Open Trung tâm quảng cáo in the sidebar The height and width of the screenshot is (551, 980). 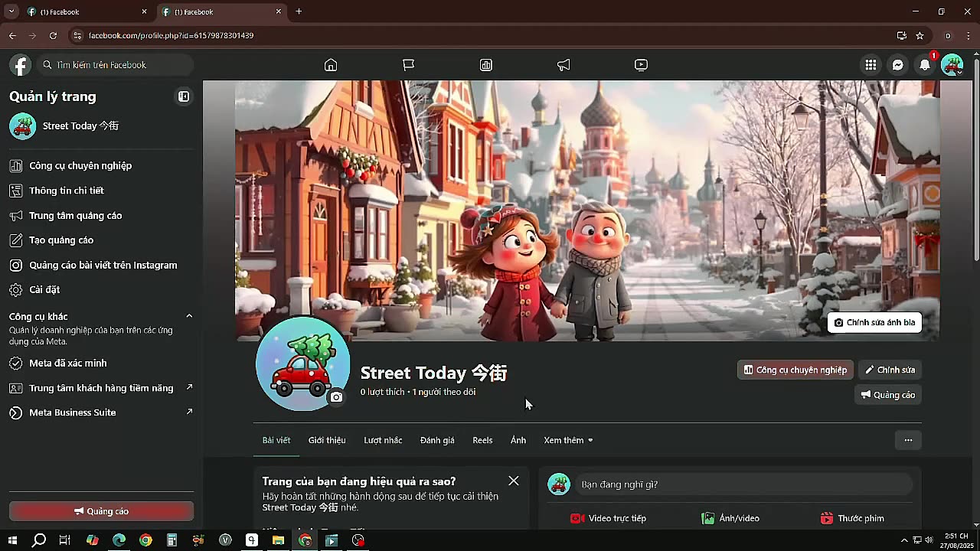tap(101, 216)
